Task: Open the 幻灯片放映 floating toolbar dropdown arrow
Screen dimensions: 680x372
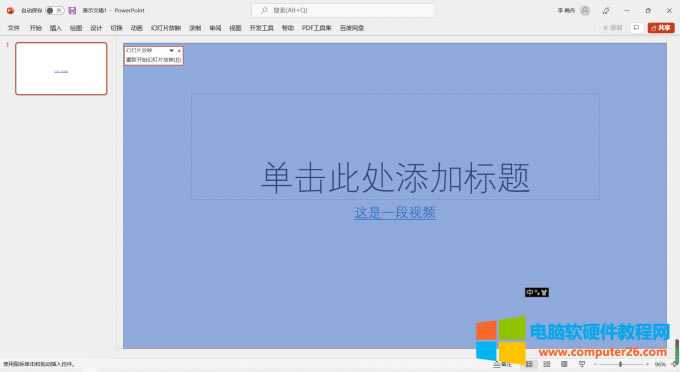Action: pos(171,51)
